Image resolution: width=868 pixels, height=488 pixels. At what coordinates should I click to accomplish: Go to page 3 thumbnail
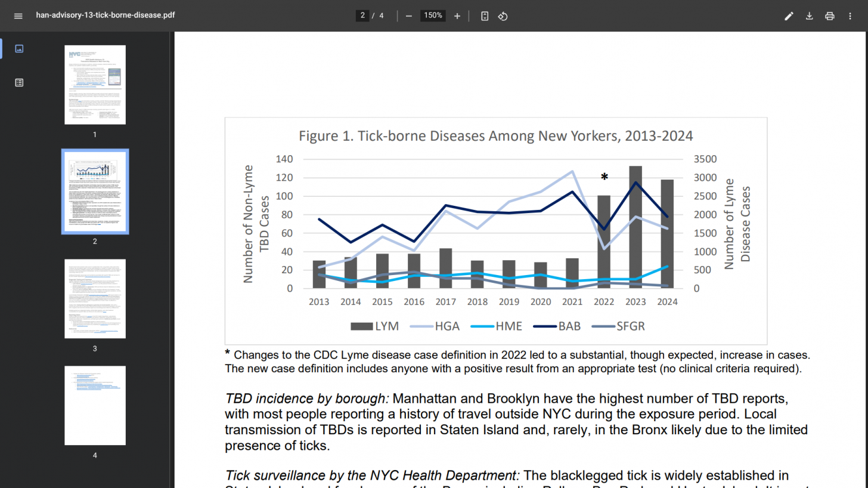pos(95,298)
